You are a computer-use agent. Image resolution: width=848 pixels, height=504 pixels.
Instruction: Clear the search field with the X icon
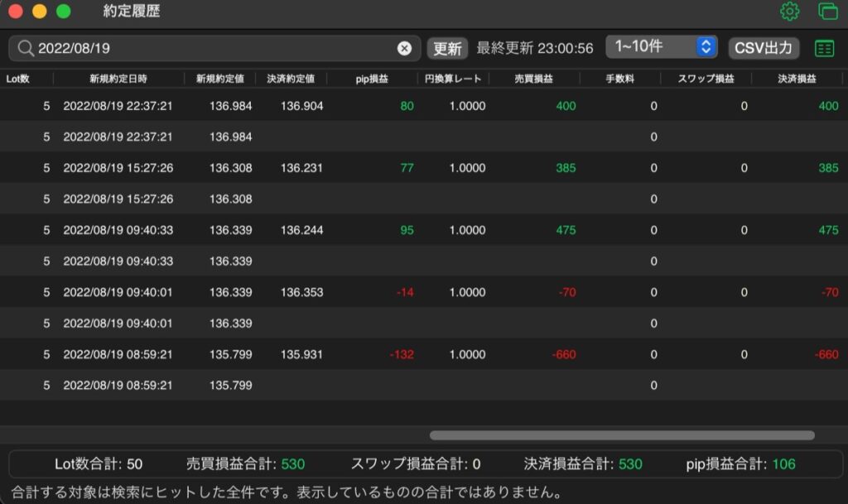coord(404,48)
